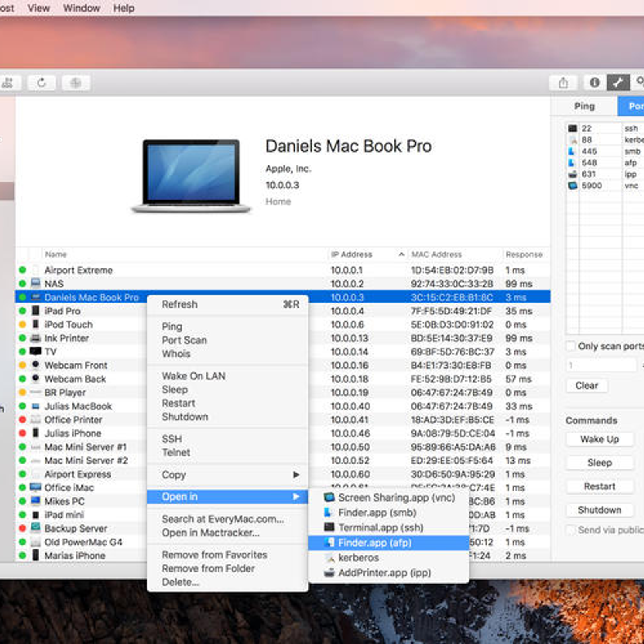Screen dimensions: 644x644
Task: Expand the Open in submenu arrow
Action: click(x=296, y=497)
